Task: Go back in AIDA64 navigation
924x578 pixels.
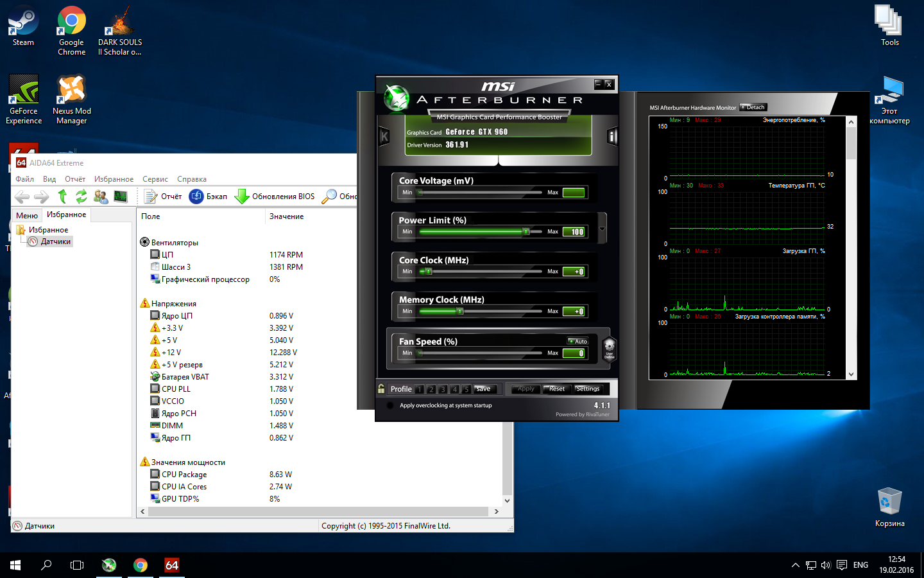Action: coord(22,197)
